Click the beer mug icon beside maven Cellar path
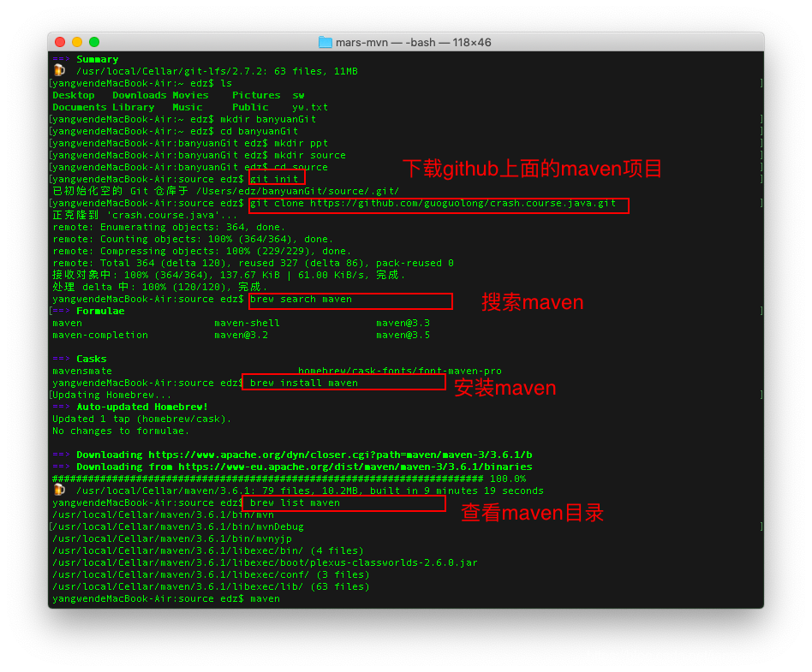812x672 pixels. (x=60, y=490)
